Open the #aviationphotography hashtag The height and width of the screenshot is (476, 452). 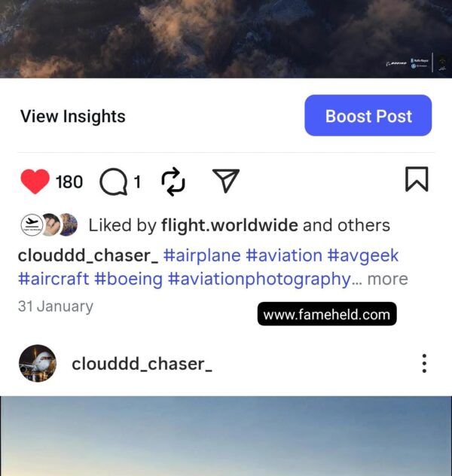pyautogui.click(x=260, y=279)
